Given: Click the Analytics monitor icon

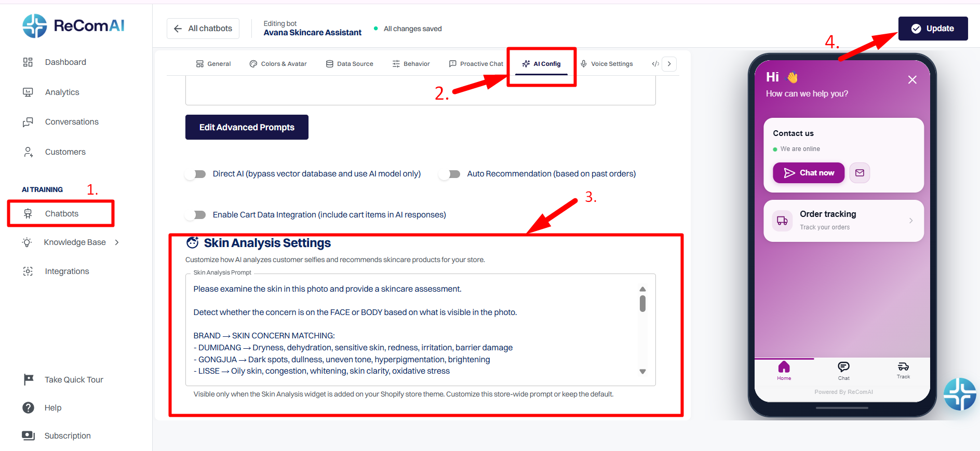Looking at the screenshot, I should pos(28,92).
